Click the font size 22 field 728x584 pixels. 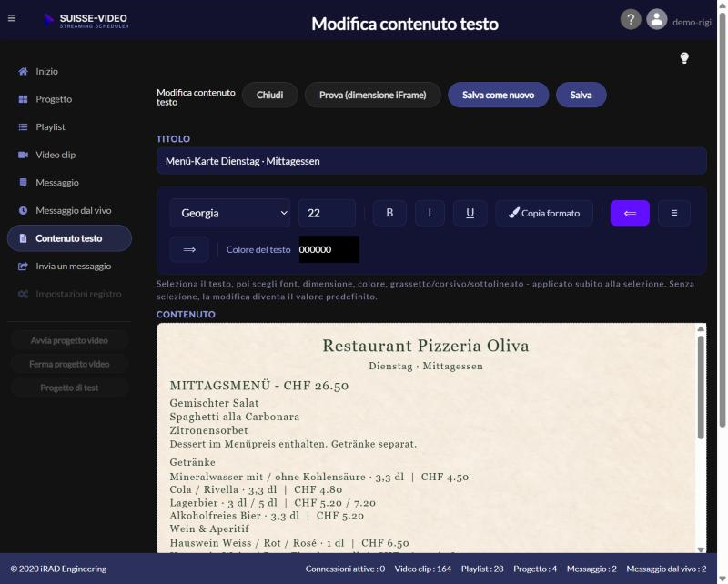pos(327,213)
